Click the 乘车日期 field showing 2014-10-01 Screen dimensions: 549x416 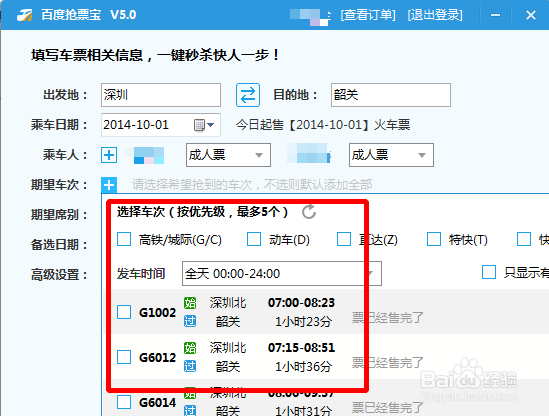(161, 125)
